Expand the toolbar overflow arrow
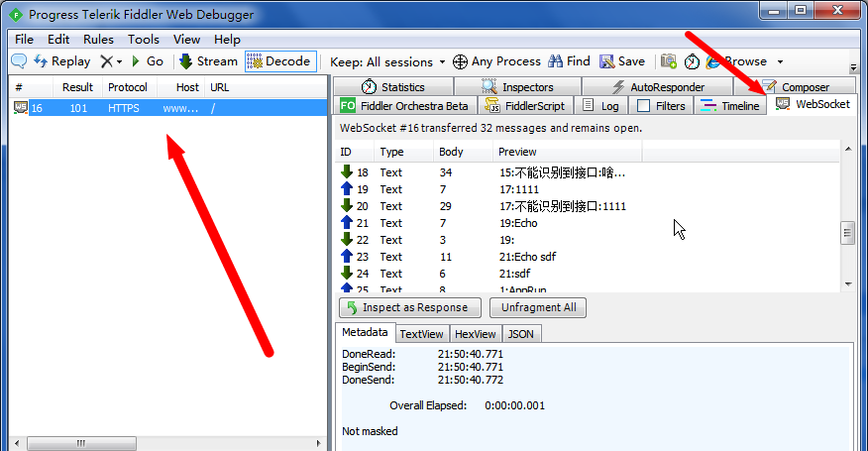Image resolution: width=868 pixels, height=451 pixels. pos(853,67)
